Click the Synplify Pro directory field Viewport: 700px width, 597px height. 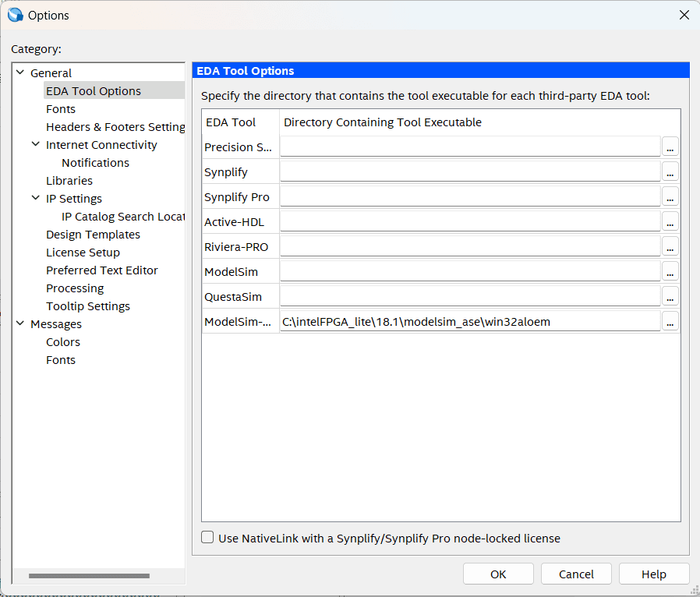[470, 196]
